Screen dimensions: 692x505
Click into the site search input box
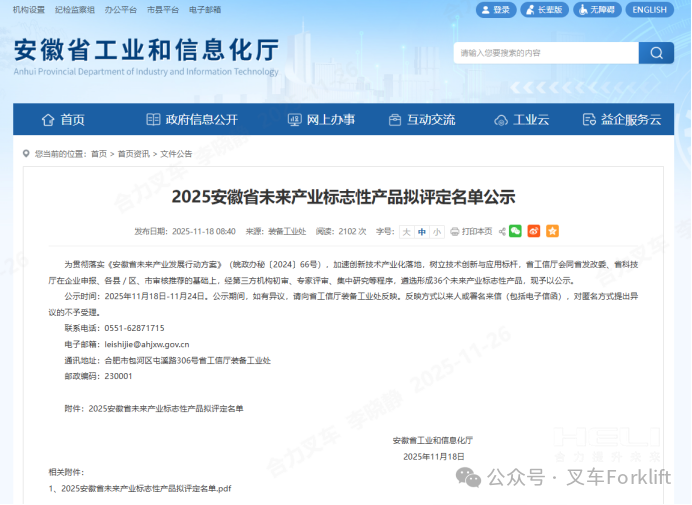(545, 53)
